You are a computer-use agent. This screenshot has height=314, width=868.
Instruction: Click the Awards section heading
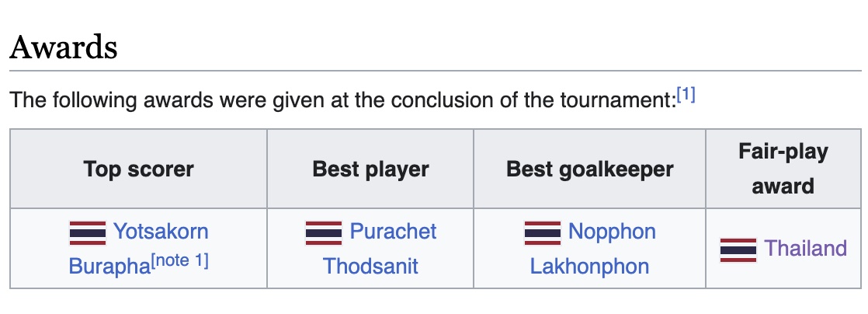pyautogui.click(x=64, y=47)
